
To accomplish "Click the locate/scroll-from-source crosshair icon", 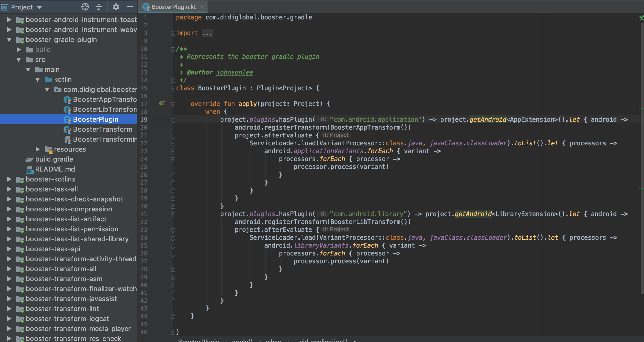I will [85, 7].
